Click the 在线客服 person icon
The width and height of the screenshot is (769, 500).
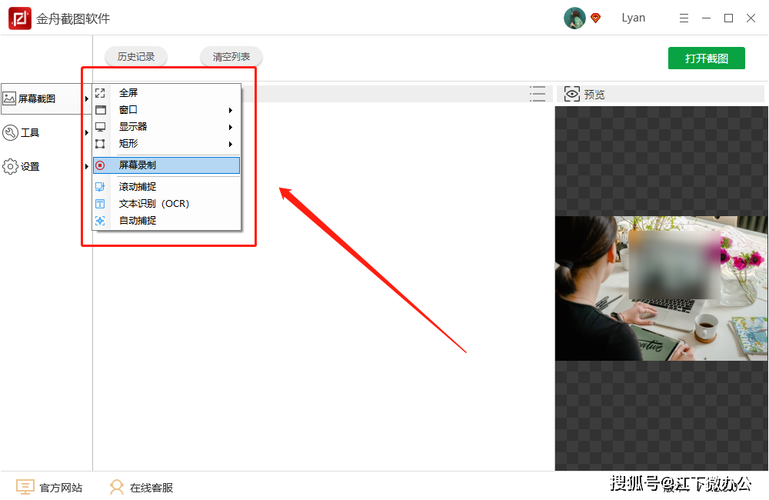[116, 487]
